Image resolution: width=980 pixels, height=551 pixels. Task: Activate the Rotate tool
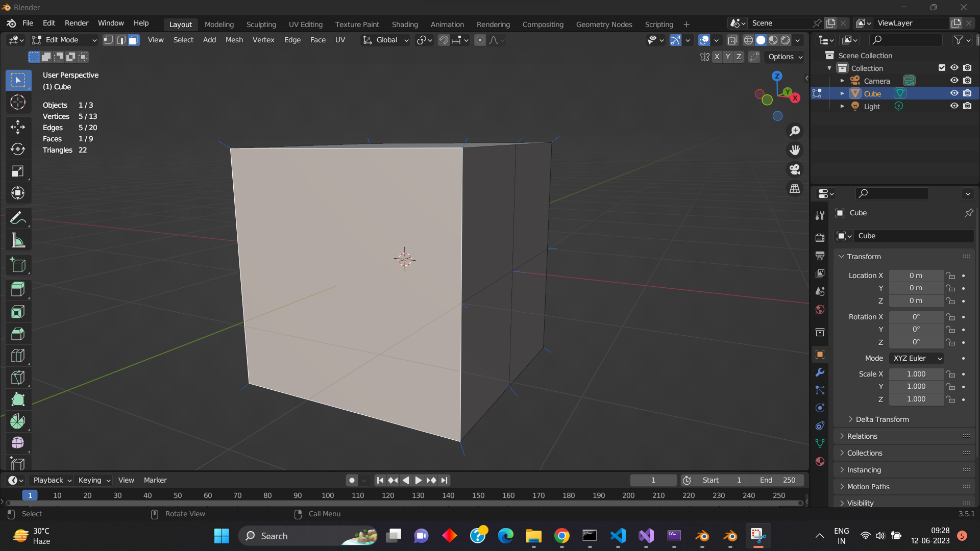(18, 149)
